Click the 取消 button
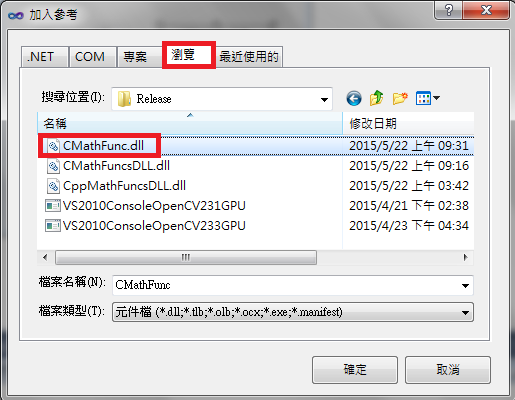Image resolution: width=515 pixels, height=400 pixels. (448, 370)
